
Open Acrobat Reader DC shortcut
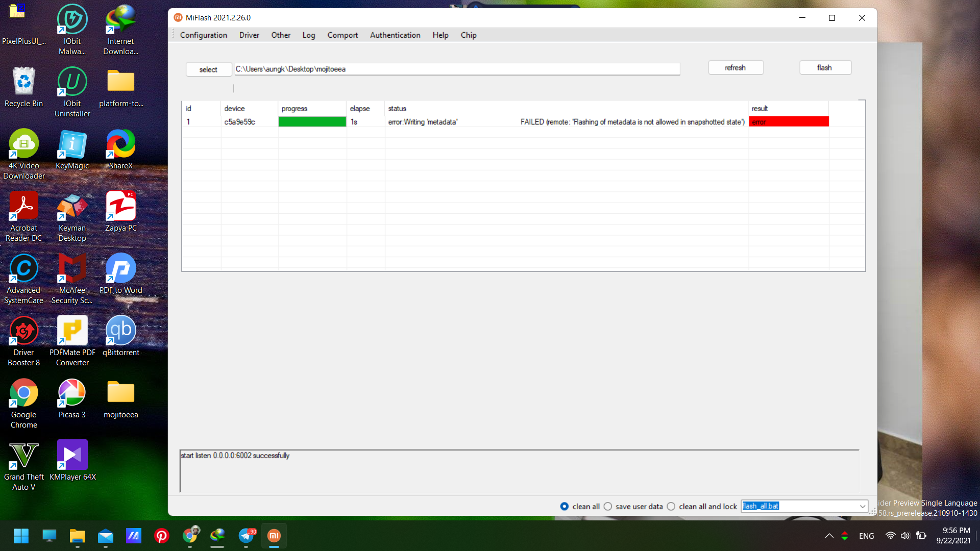pyautogui.click(x=23, y=216)
